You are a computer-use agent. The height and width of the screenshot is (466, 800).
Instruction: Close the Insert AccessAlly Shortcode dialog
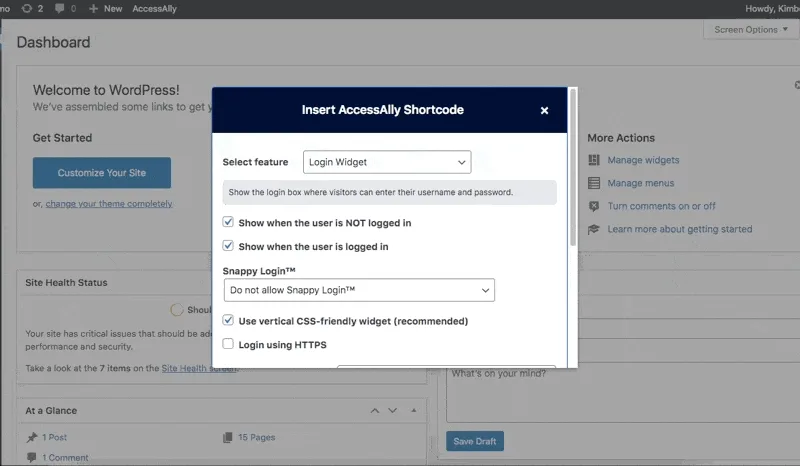(x=544, y=111)
